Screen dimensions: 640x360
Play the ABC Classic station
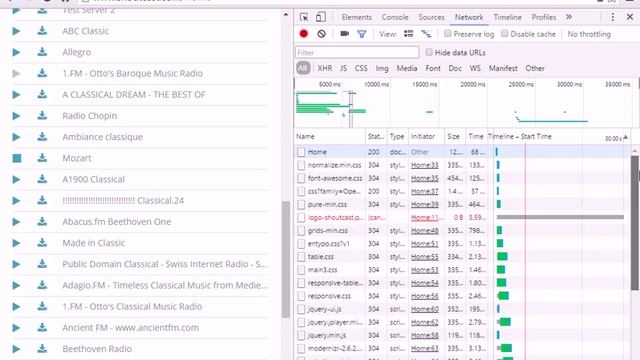(16, 31)
